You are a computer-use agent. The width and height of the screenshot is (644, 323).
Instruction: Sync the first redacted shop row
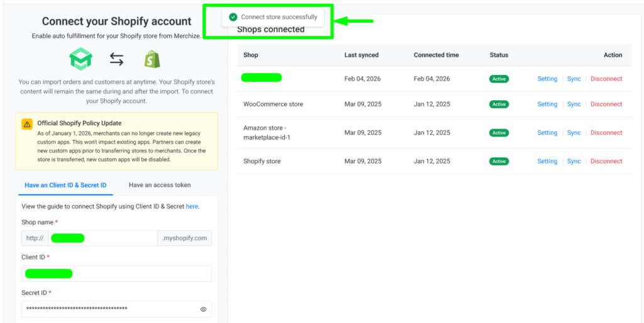[x=574, y=79]
